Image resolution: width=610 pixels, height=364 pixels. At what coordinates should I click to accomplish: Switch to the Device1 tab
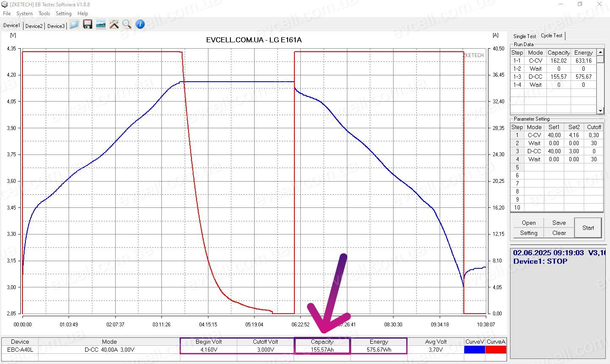[12, 25]
